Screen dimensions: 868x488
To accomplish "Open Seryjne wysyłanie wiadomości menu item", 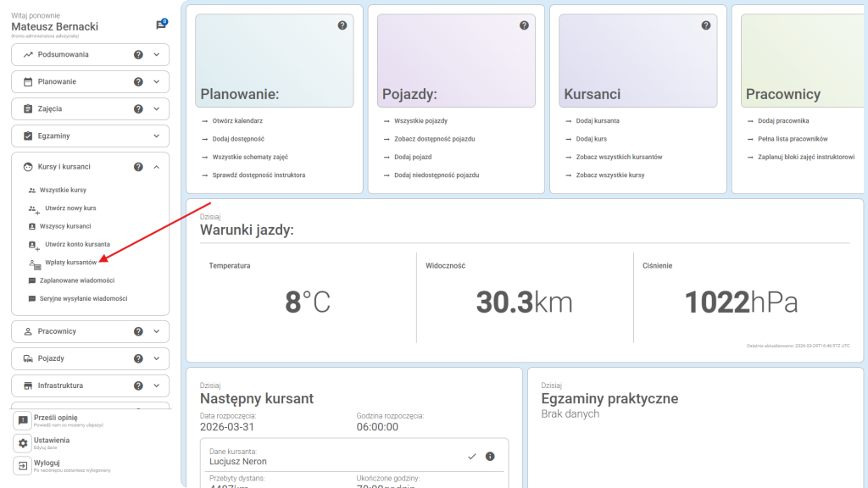I will tap(83, 299).
